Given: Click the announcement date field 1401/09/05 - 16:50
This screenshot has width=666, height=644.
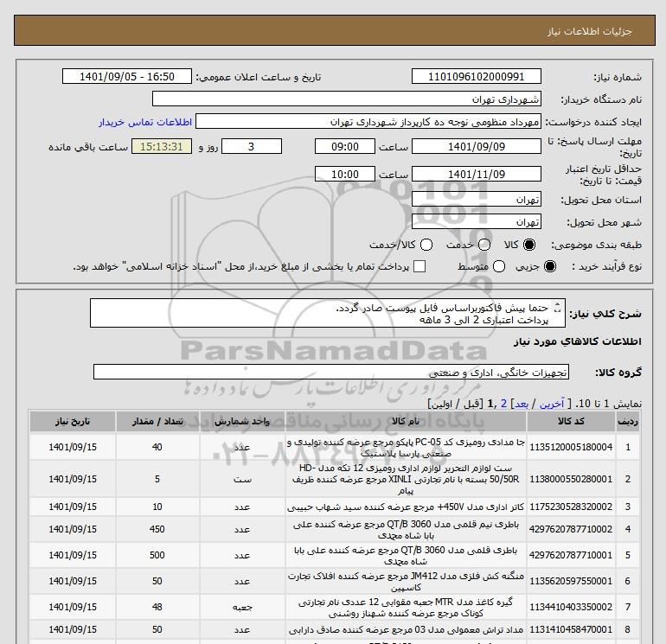Looking at the screenshot, I should coord(127,76).
